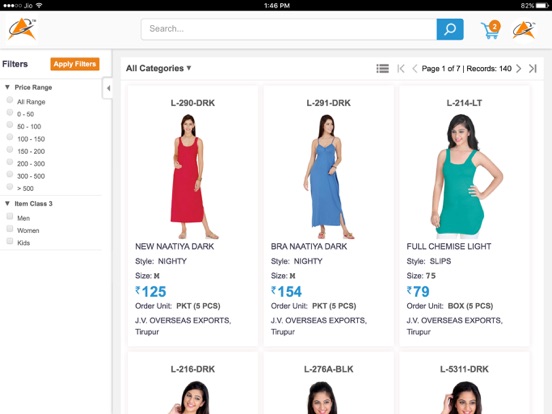Image resolution: width=552 pixels, height=414 pixels.
Task: Select the 200 - 300 price range
Action: click(x=10, y=162)
